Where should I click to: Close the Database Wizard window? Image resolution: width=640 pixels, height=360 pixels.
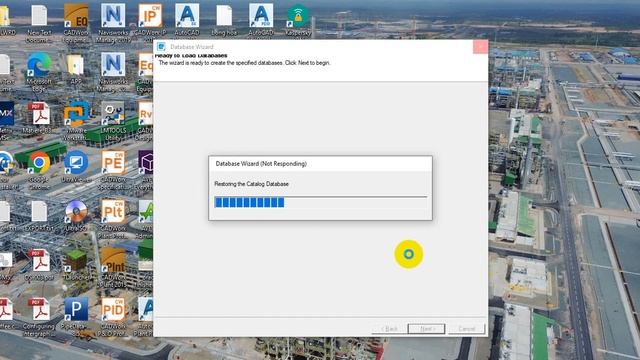pyautogui.click(x=480, y=47)
